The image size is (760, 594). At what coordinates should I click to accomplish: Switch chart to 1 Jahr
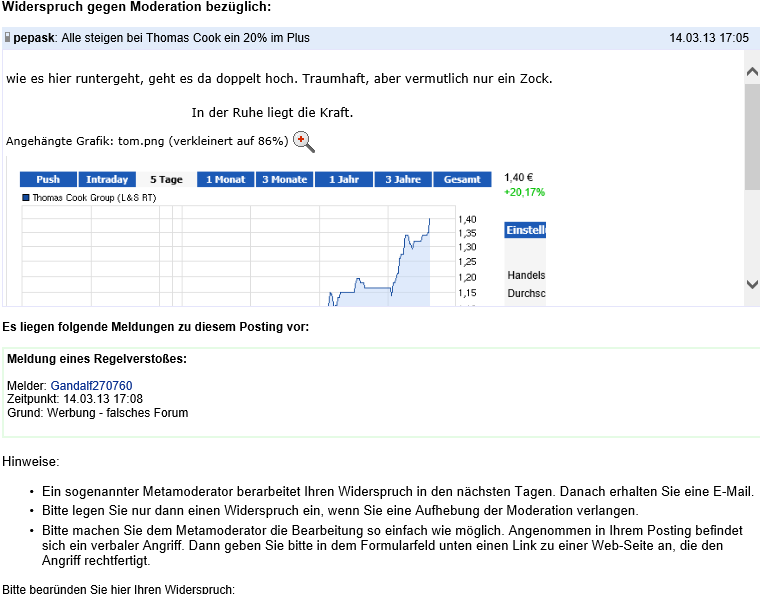click(344, 179)
